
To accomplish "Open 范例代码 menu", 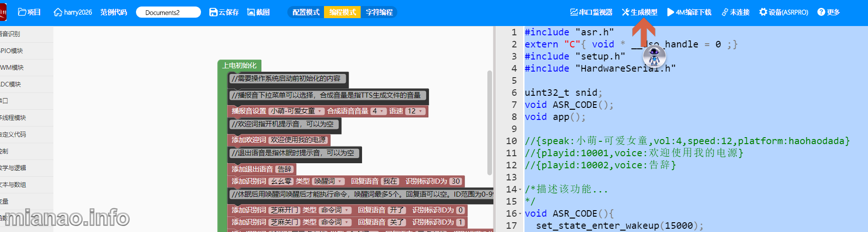I will tap(114, 12).
